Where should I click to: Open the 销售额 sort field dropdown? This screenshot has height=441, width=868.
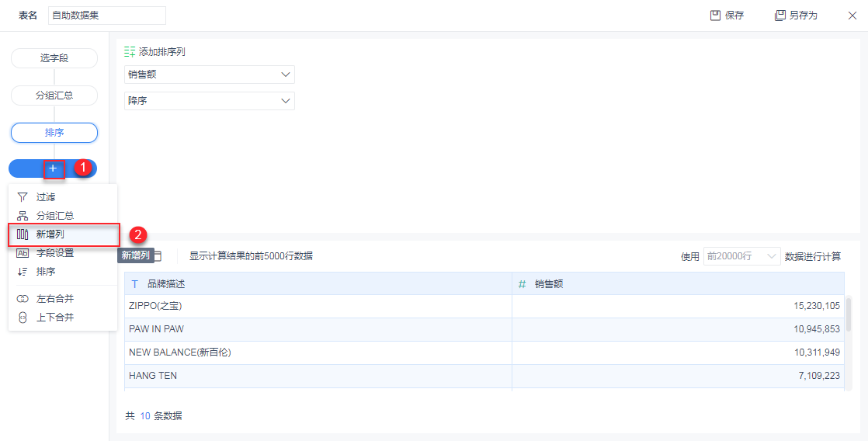tap(210, 75)
